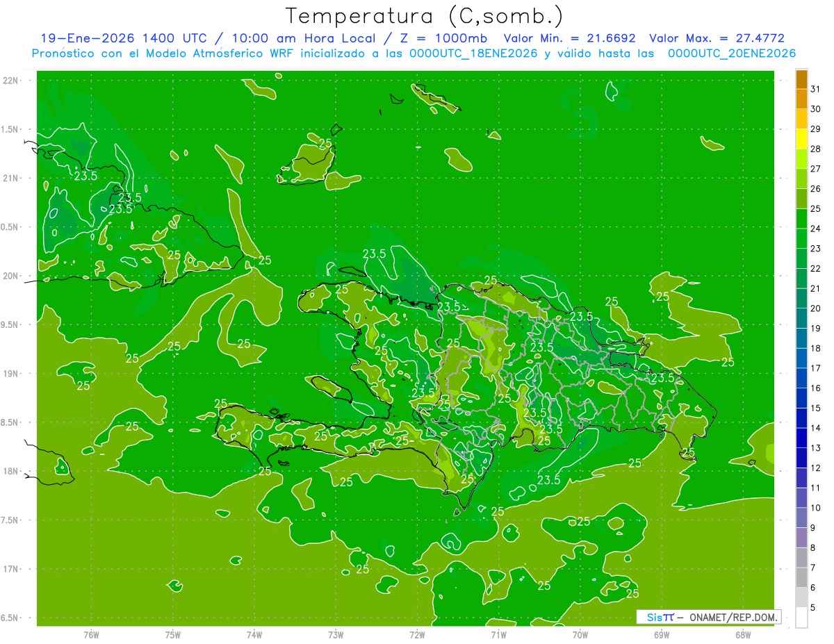Image resolution: width=834 pixels, height=644 pixels.
Task: Click the "76W" longitude label
Action: (91, 634)
